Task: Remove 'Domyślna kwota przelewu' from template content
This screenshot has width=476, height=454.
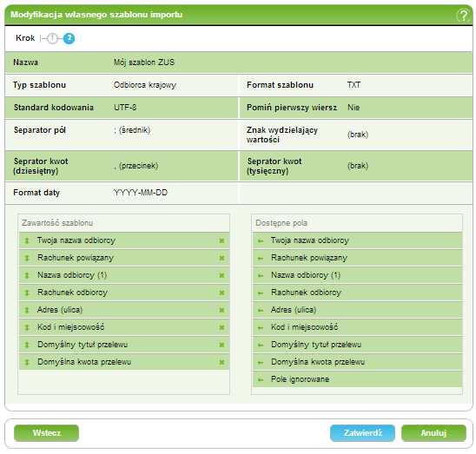Action: [x=221, y=362]
